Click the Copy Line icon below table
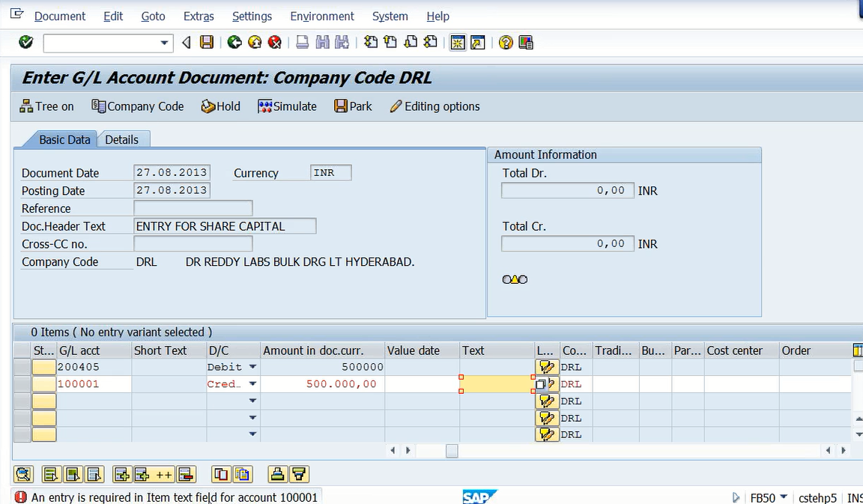This screenshot has height=504, width=863. [221, 474]
